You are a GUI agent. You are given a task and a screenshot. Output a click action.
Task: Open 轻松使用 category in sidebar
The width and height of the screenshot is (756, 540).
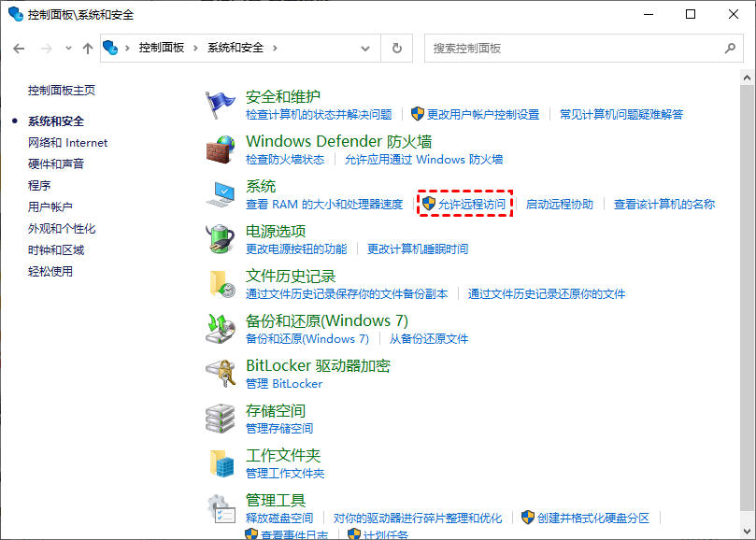[x=50, y=272]
